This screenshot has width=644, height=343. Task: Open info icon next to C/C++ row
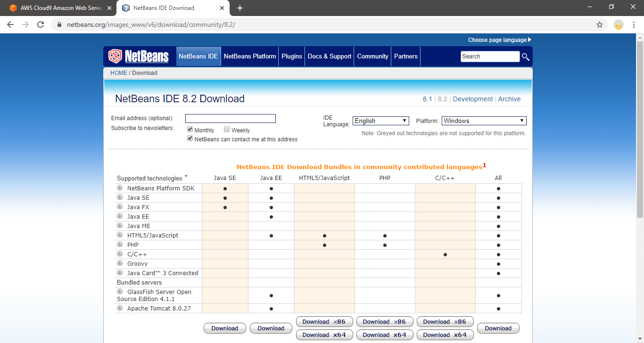pyautogui.click(x=120, y=254)
